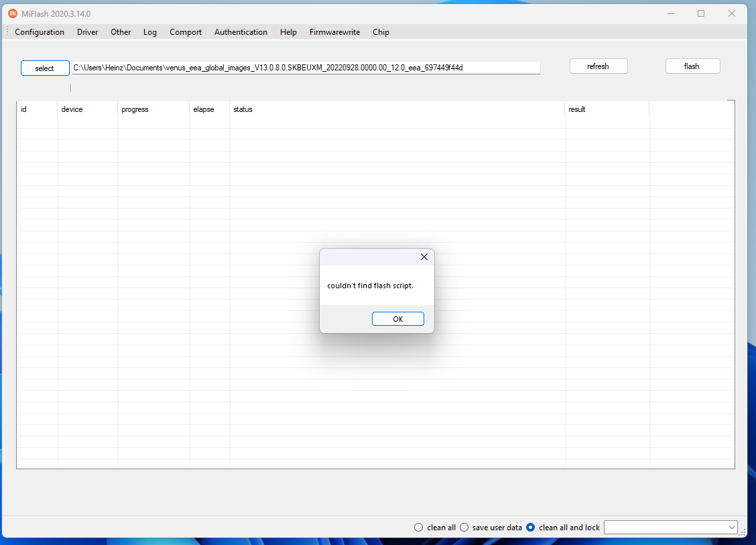This screenshot has height=545, width=756.
Task: Choose 'save user data' radio option
Action: (x=464, y=528)
